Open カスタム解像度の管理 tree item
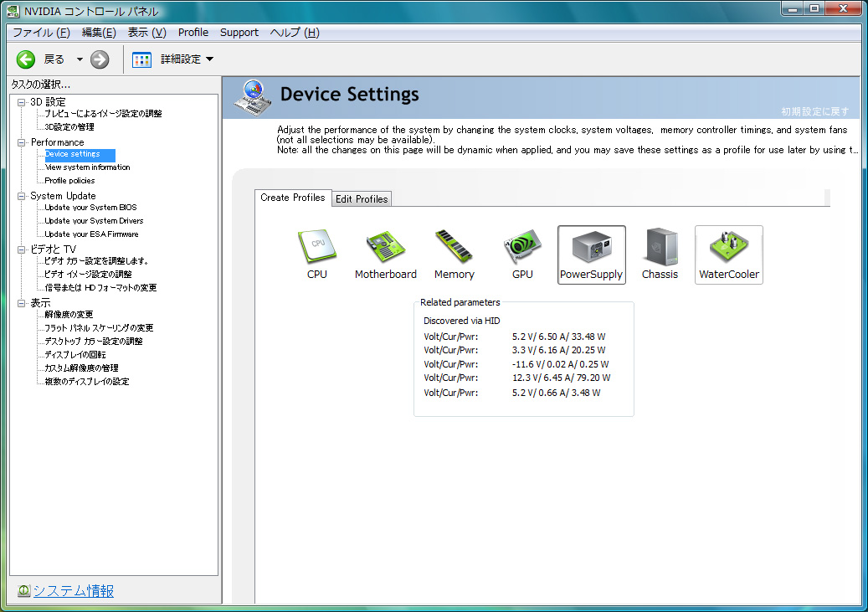 pyautogui.click(x=81, y=368)
